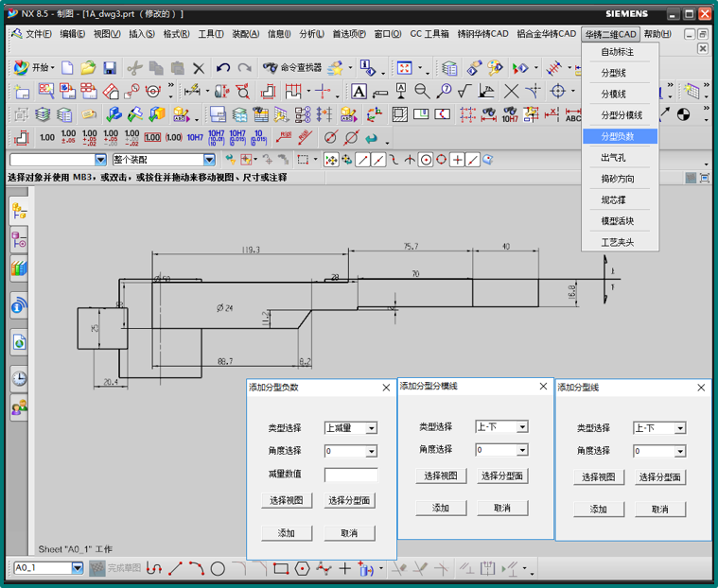The height and width of the screenshot is (588, 718).
Task: Click the target point symbol icon
Action: coord(558,92)
